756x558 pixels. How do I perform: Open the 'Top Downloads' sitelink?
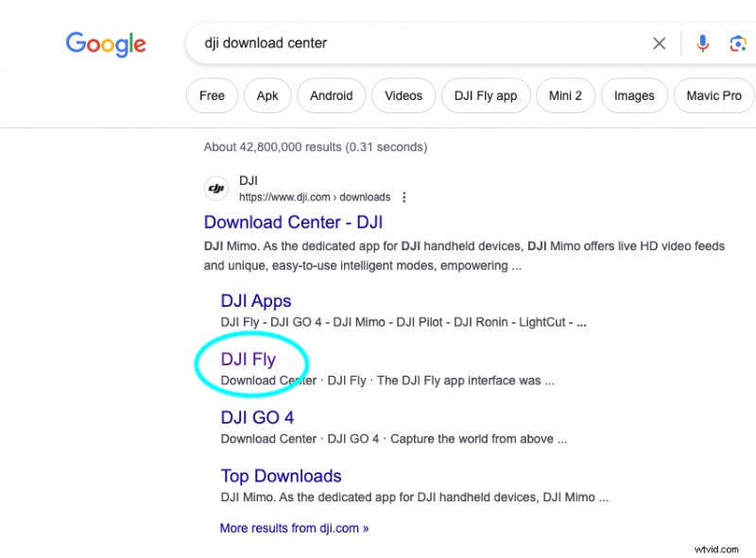tap(281, 475)
